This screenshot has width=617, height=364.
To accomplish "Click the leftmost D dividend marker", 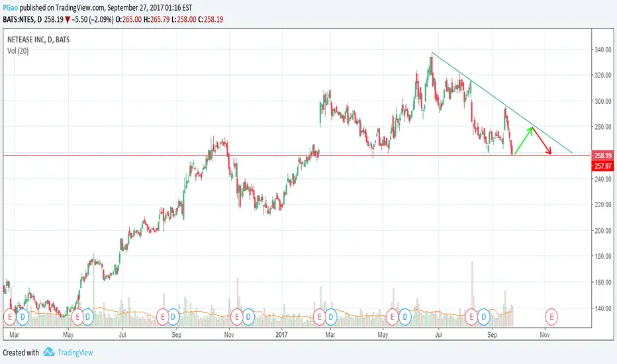I will click(x=23, y=317).
